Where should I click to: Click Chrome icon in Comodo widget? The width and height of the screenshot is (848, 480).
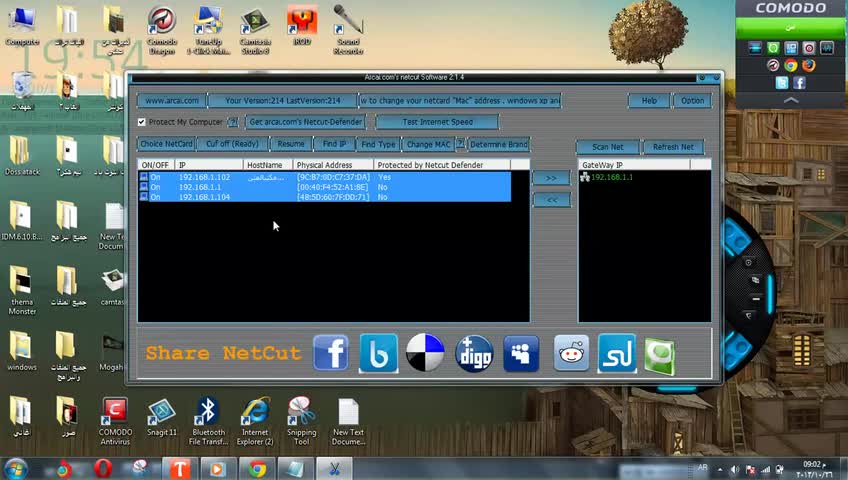pos(791,65)
